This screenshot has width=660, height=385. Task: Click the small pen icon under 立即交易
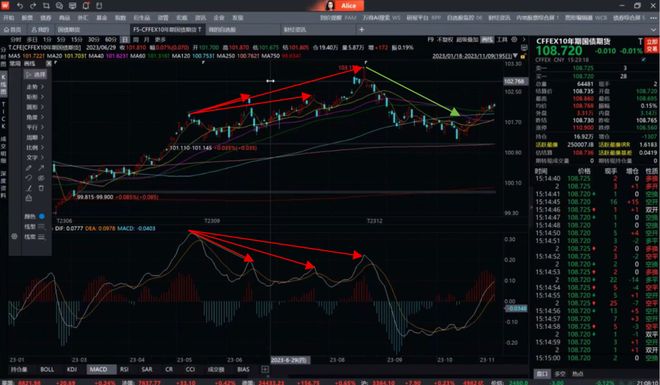[644, 60]
